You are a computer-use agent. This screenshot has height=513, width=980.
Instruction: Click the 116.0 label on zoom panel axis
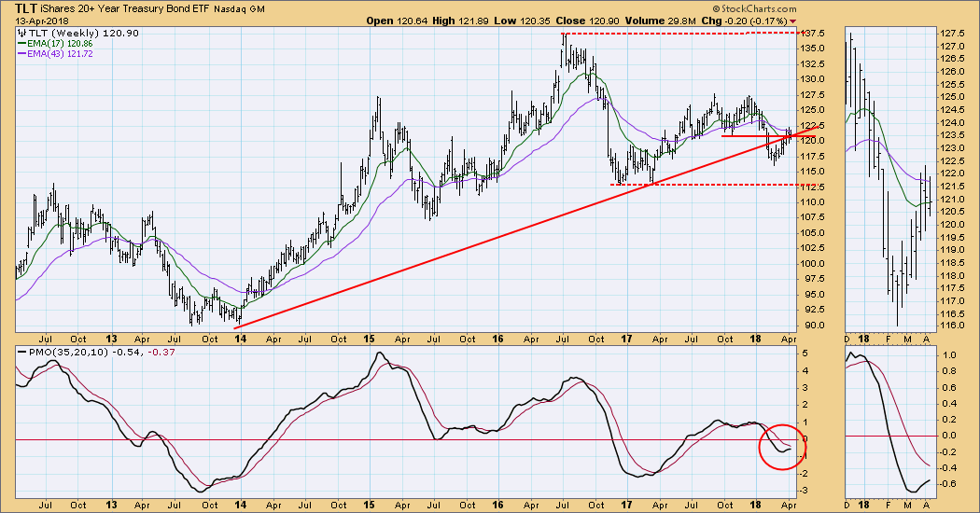pos(953,326)
